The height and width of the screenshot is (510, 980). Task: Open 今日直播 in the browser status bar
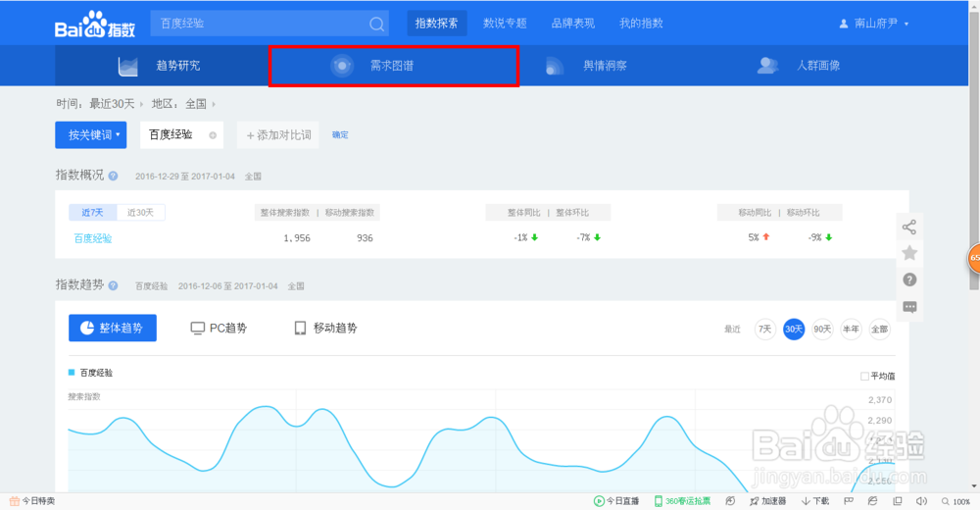(616, 500)
